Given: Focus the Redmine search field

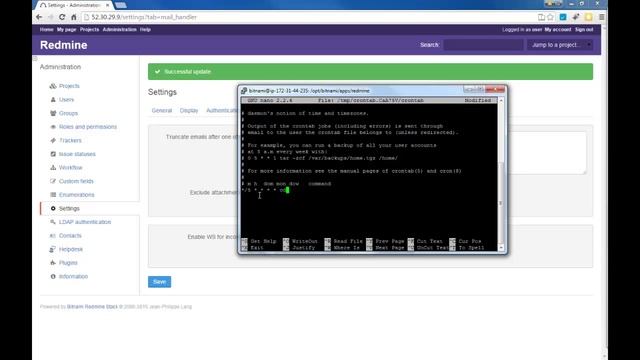Looking at the screenshot, I should click(483, 45).
